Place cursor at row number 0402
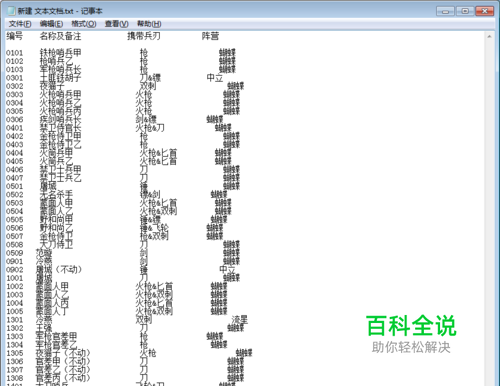 tap(15, 136)
